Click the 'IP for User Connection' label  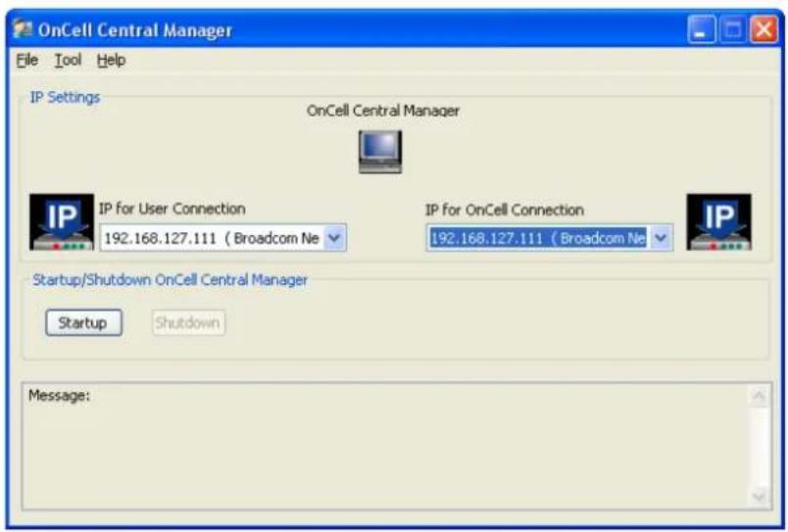click(x=172, y=209)
